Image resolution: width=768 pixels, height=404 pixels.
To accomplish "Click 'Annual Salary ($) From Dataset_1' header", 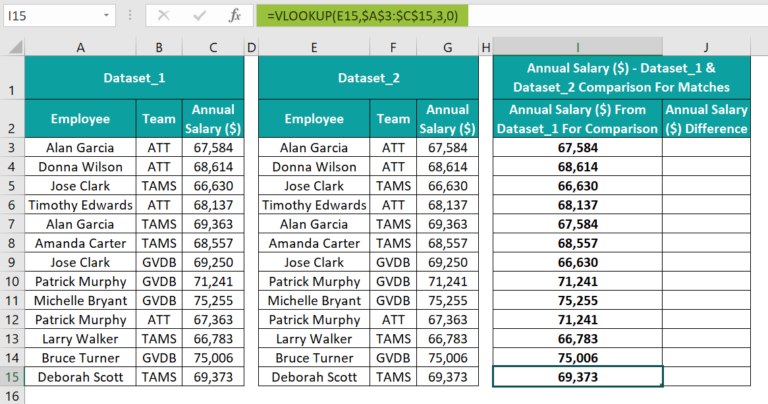I will point(577,119).
